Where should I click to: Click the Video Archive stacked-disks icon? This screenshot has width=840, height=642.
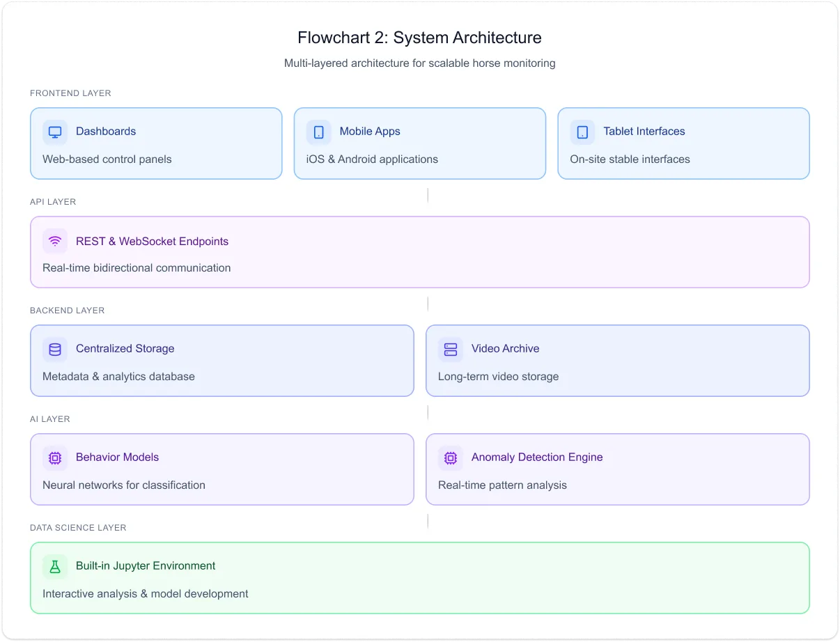pyautogui.click(x=450, y=349)
